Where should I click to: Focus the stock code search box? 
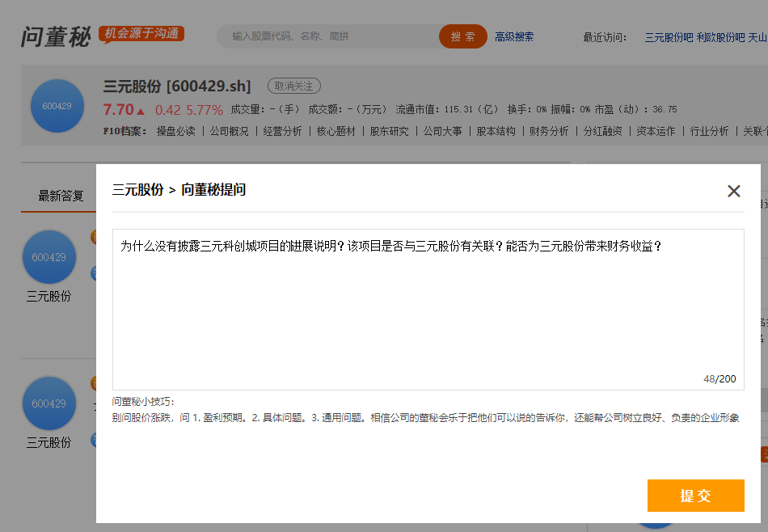point(328,36)
